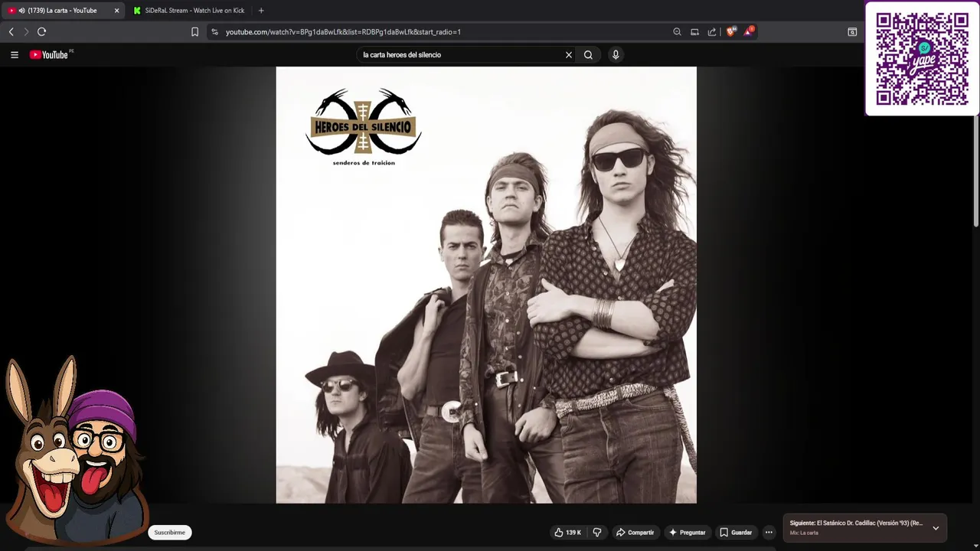Screen dimensions: 980x551
Task: Open the browser sidebar panel icon
Action: click(852, 32)
